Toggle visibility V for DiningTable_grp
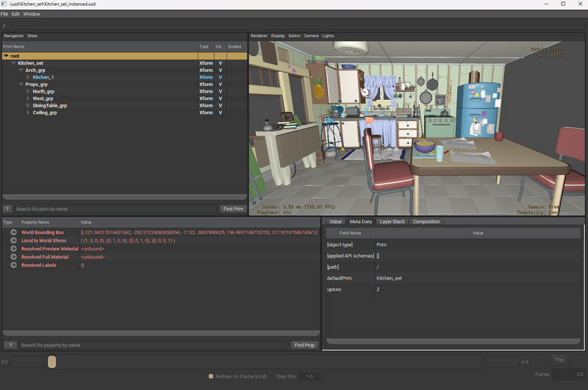Image resolution: width=588 pixels, height=390 pixels. click(x=220, y=106)
